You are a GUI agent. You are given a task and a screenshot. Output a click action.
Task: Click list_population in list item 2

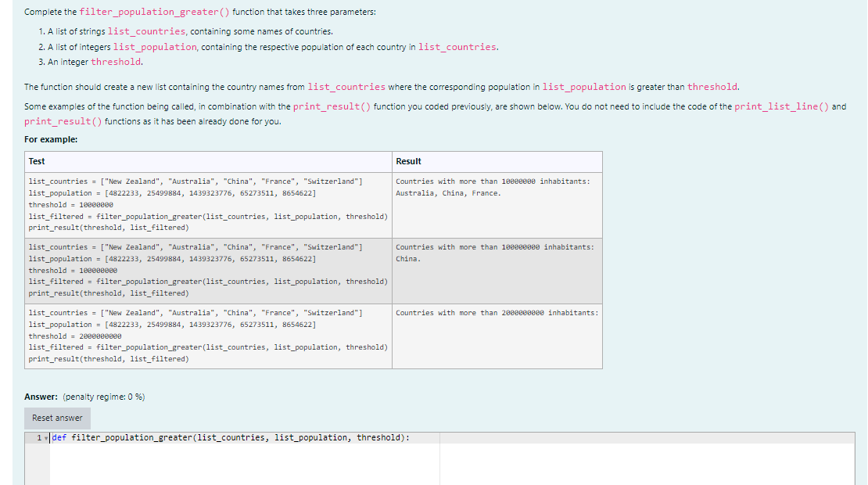pos(155,47)
